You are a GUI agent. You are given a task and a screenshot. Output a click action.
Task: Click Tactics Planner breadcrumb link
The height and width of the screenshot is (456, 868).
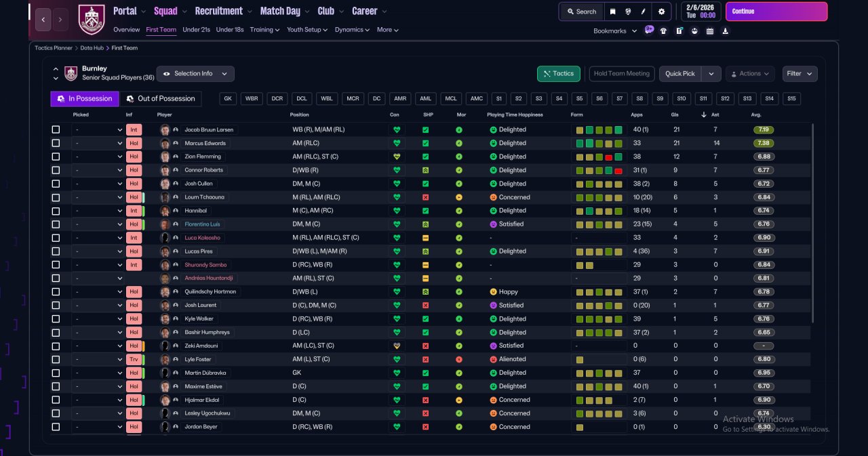coord(54,48)
